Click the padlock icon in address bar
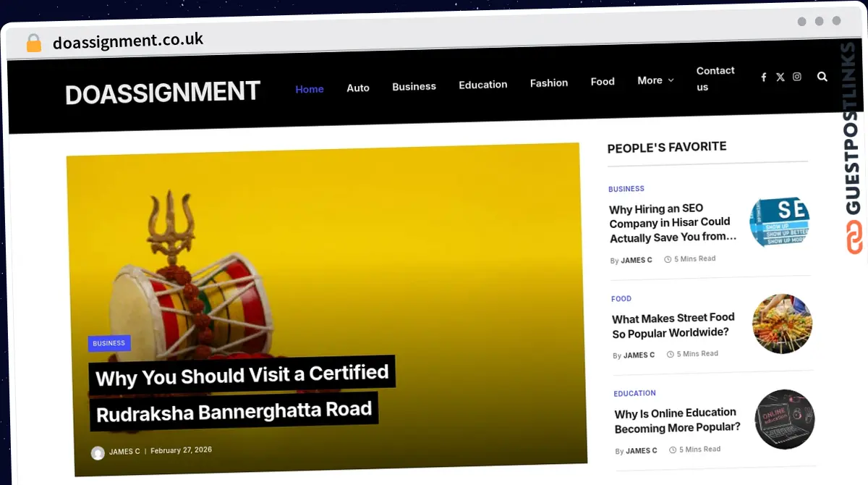 (x=34, y=43)
